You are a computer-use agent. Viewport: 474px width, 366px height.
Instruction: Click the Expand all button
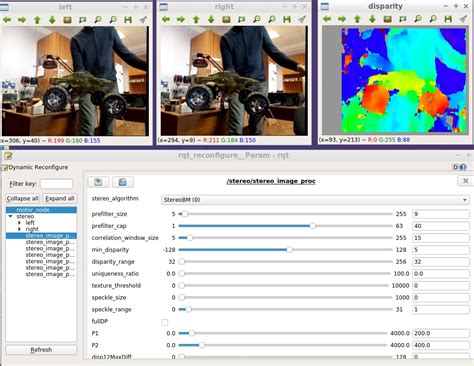(60, 198)
